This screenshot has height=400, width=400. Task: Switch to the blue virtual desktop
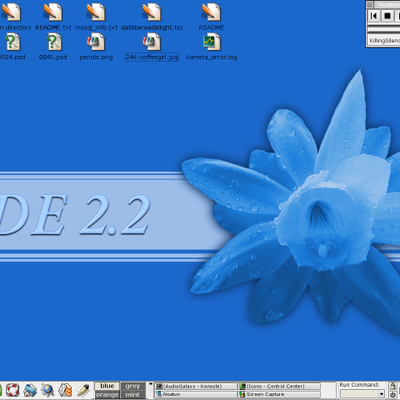107,386
